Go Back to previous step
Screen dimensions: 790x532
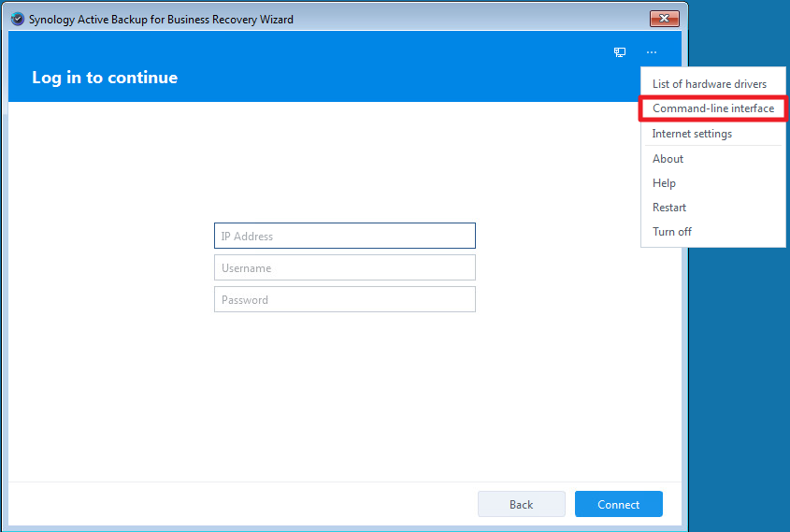[522, 504]
